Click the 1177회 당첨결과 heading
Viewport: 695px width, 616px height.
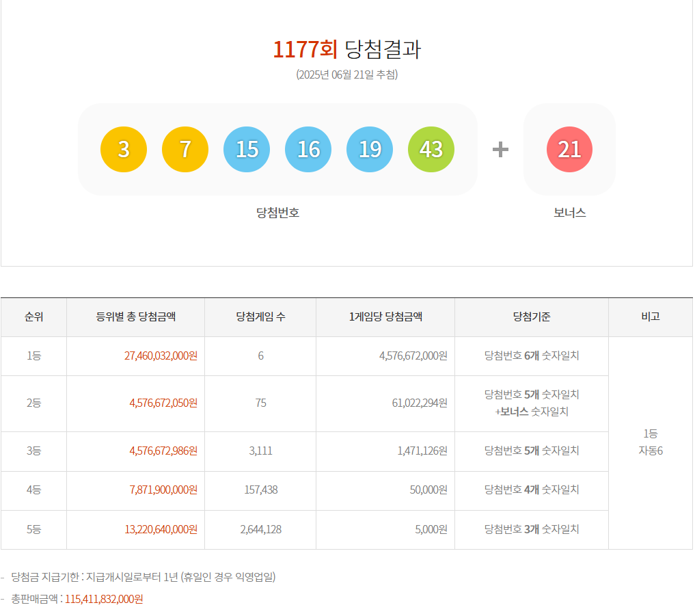(x=346, y=50)
